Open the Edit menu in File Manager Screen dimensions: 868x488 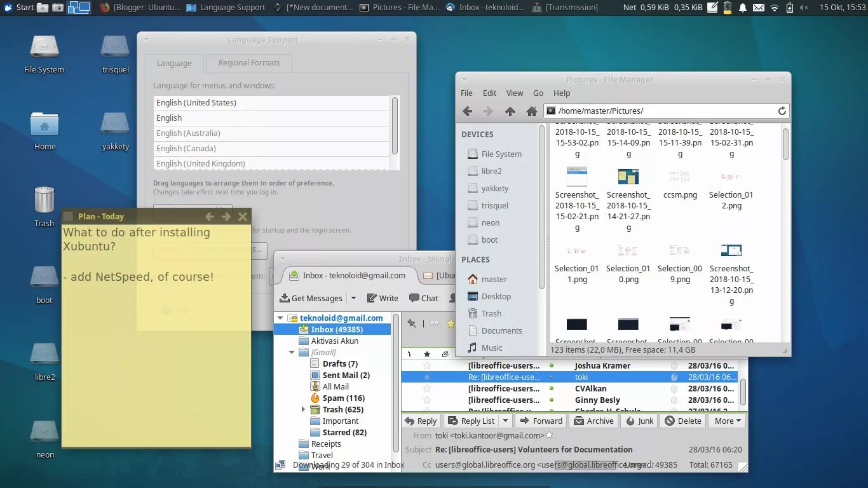coord(489,93)
